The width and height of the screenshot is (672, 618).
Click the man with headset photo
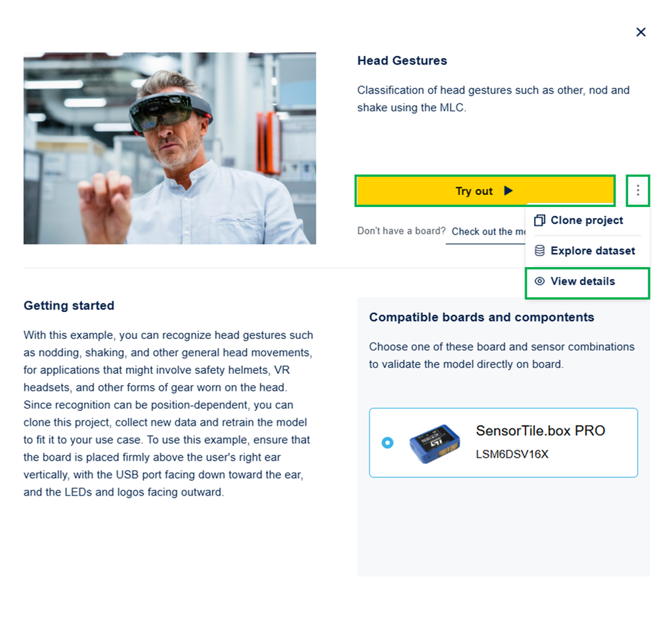point(170,148)
